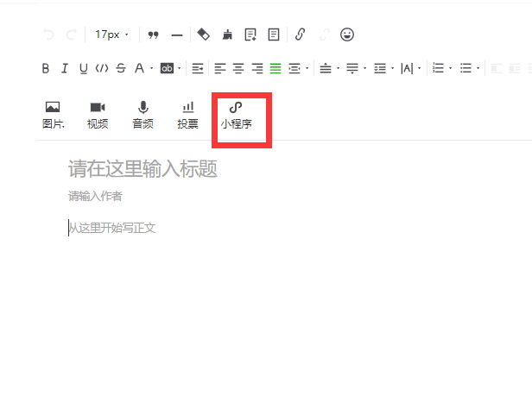Toggle strikethrough formatting
The height and width of the screenshot is (396, 532).
pos(121,68)
